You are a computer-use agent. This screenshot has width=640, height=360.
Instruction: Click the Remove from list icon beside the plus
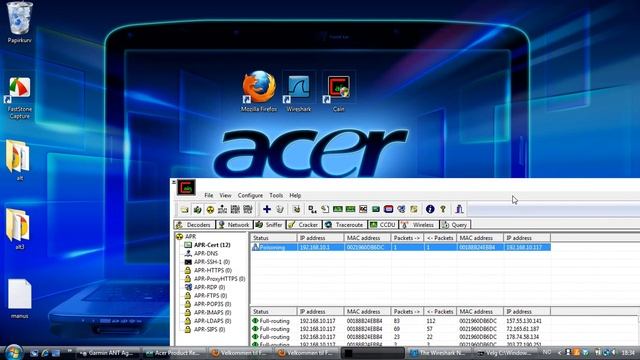point(280,209)
